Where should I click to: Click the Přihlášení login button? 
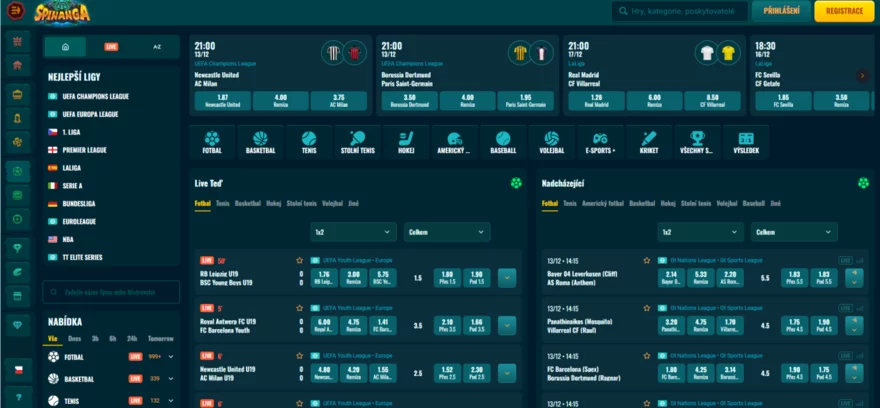(x=780, y=12)
